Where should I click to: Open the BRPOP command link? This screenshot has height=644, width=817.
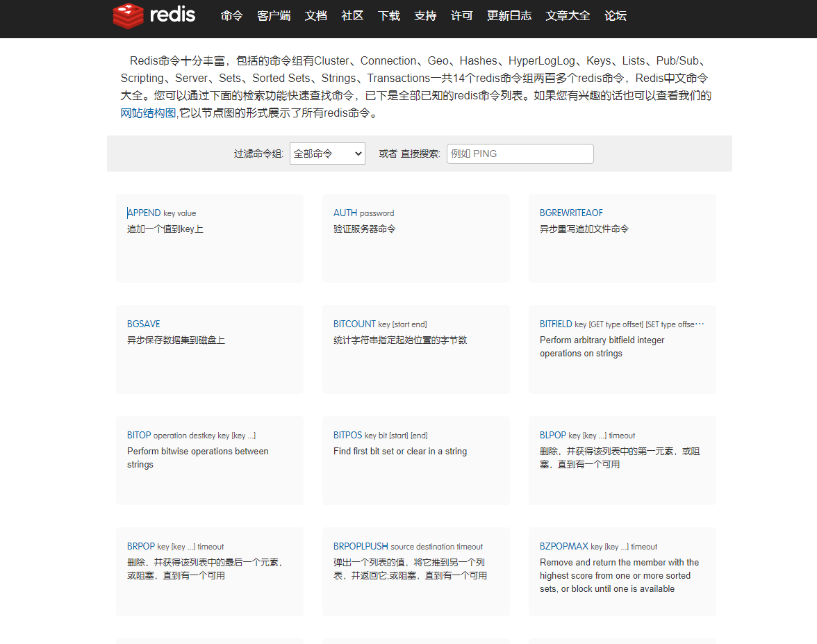click(x=140, y=546)
